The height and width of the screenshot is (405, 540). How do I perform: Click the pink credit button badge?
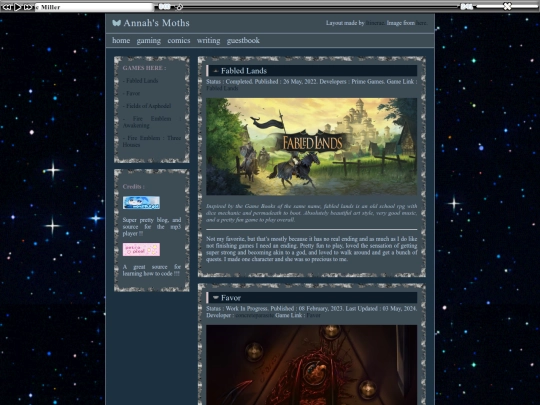141,249
